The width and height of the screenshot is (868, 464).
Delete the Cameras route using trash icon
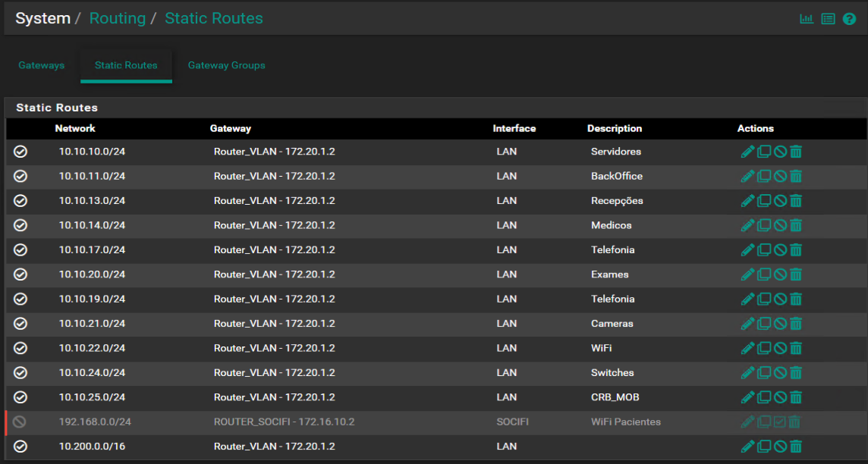[796, 324]
